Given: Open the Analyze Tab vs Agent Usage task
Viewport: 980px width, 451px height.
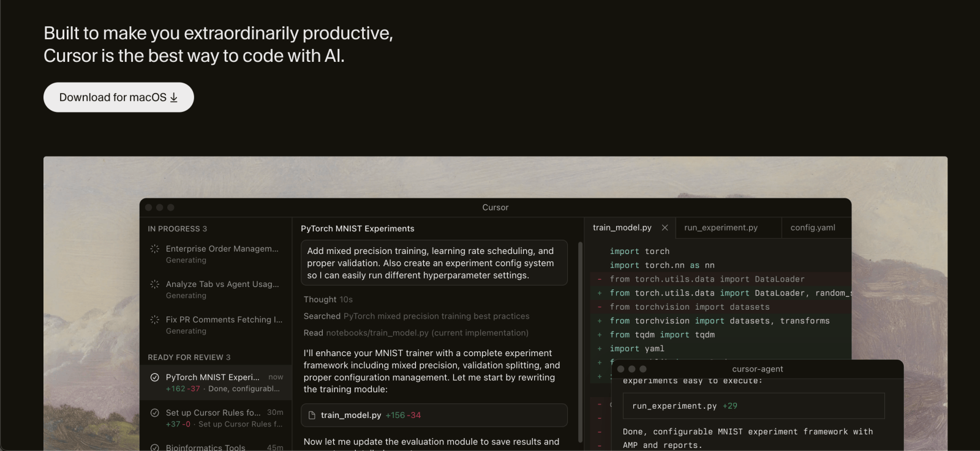Looking at the screenshot, I should pyautogui.click(x=216, y=289).
